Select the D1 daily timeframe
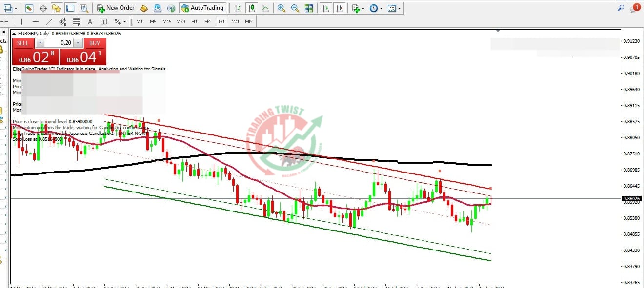The width and height of the screenshot is (644, 288). coord(221,21)
